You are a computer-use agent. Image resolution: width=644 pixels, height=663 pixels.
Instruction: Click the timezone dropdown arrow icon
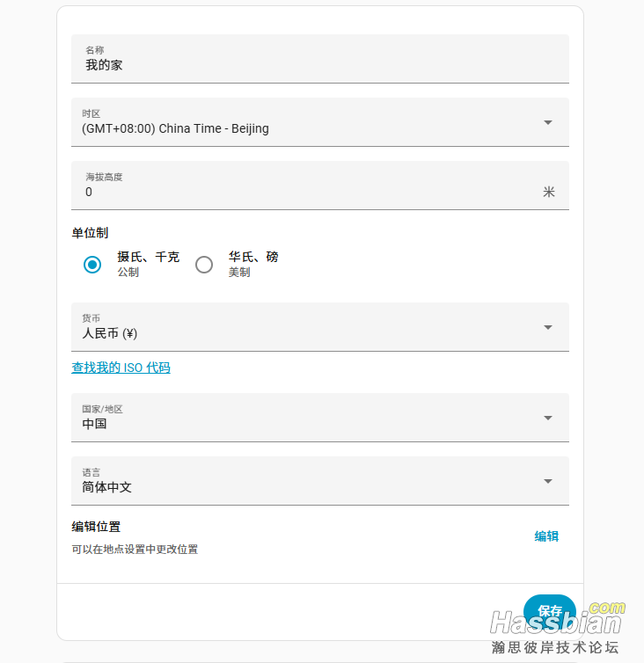pyautogui.click(x=548, y=122)
